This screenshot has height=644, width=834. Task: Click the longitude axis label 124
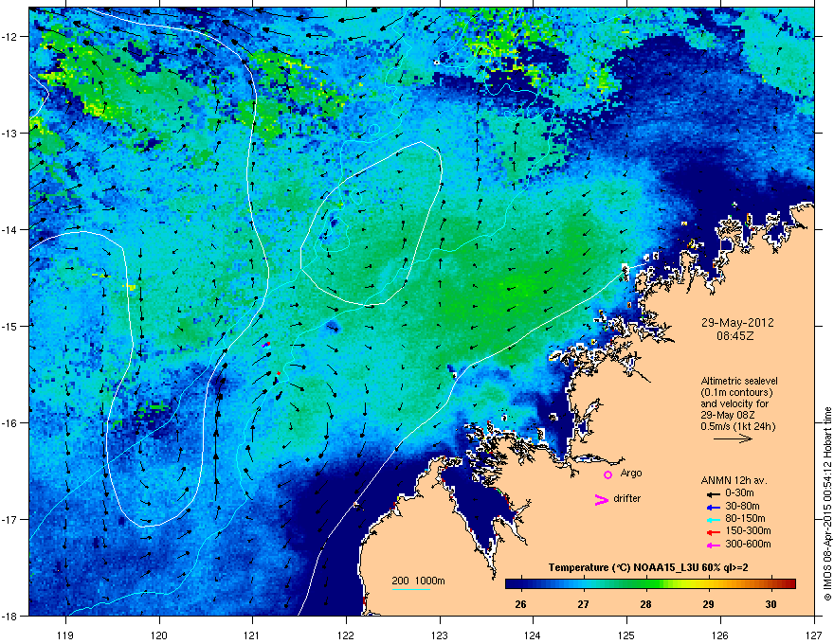pos(533,635)
